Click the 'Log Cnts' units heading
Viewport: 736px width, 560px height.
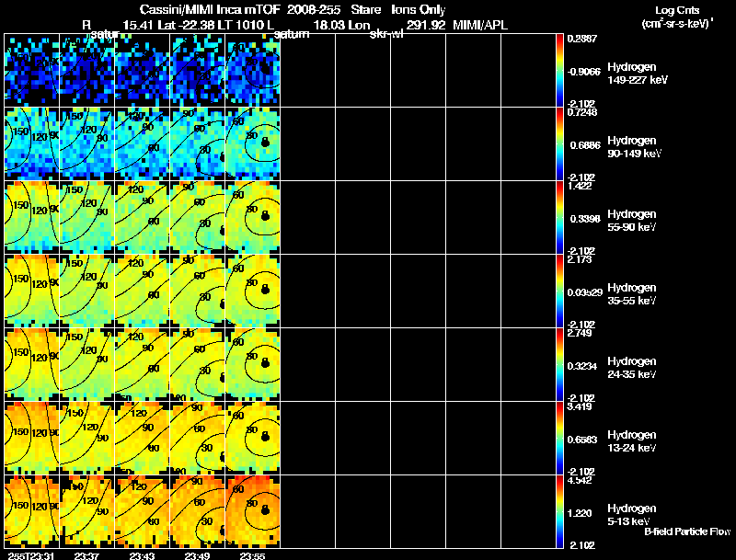(677, 10)
